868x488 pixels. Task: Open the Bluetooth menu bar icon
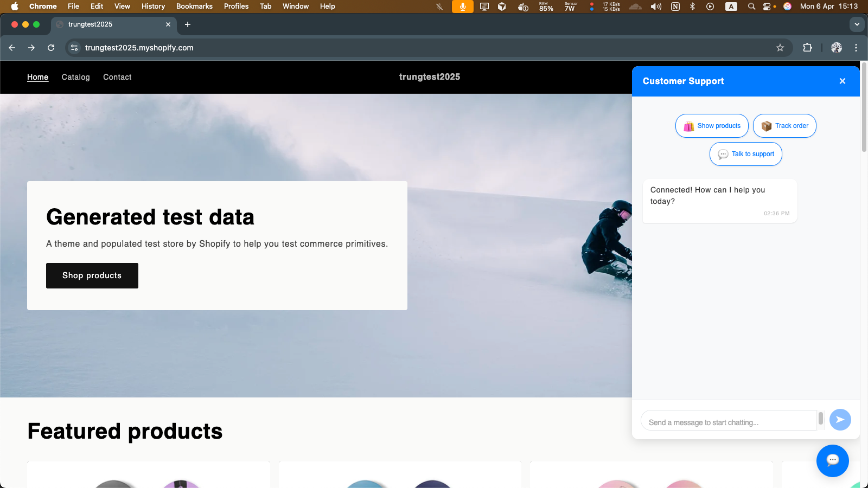(x=692, y=7)
